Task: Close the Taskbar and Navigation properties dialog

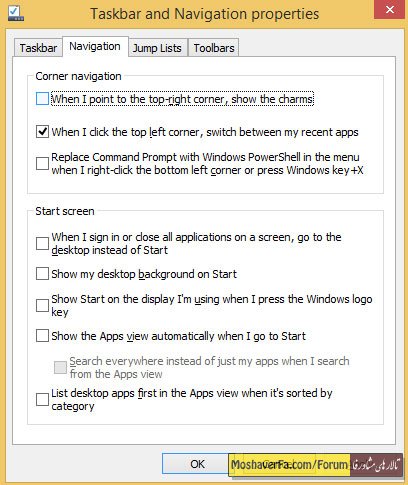Action: point(390,10)
